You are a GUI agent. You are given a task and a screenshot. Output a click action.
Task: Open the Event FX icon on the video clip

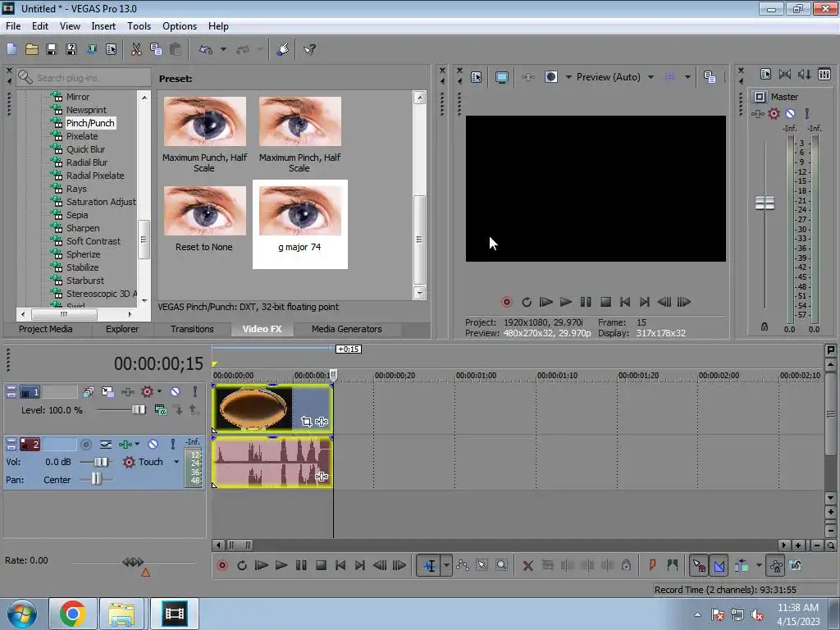322,422
